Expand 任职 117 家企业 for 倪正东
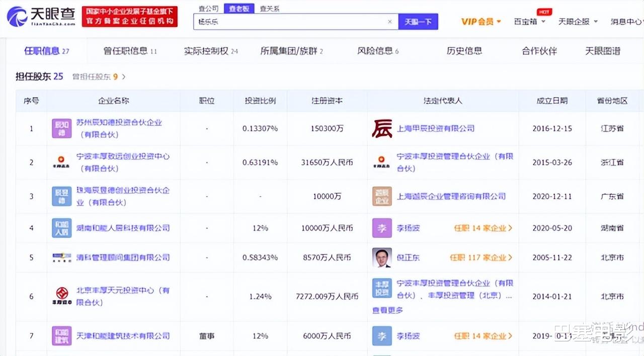This screenshot has height=356, width=644. (481, 257)
